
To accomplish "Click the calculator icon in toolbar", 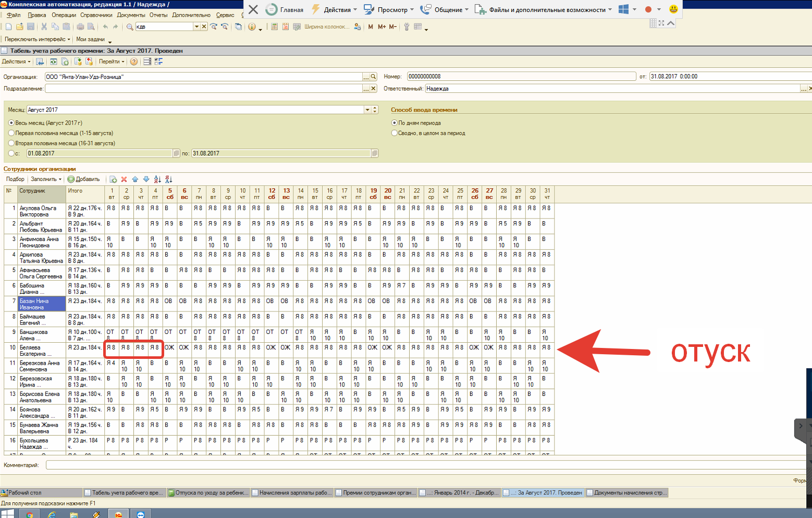I will tap(274, 27).
